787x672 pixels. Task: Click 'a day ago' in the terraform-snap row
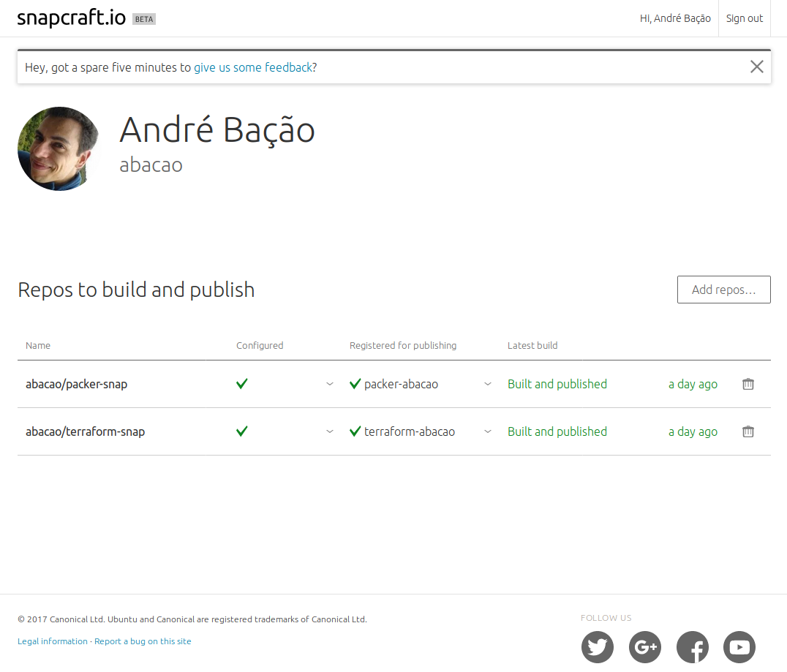tap(693, 432)
